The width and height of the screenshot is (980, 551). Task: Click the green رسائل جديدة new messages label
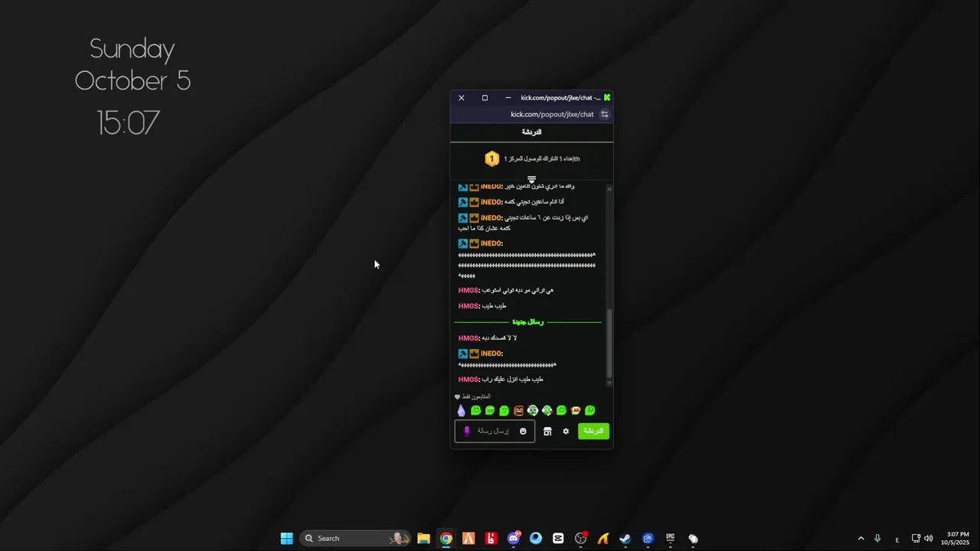tap(528, 322)
